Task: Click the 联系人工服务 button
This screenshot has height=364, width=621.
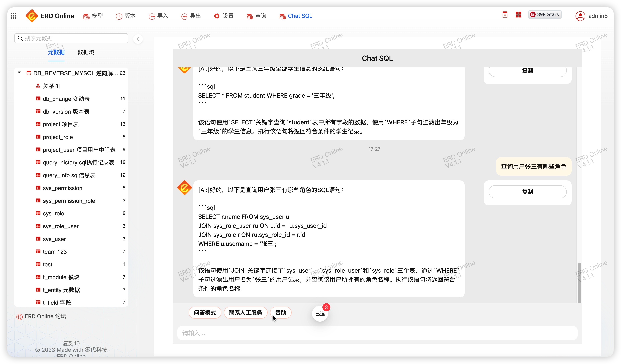Action: (245, 313)
